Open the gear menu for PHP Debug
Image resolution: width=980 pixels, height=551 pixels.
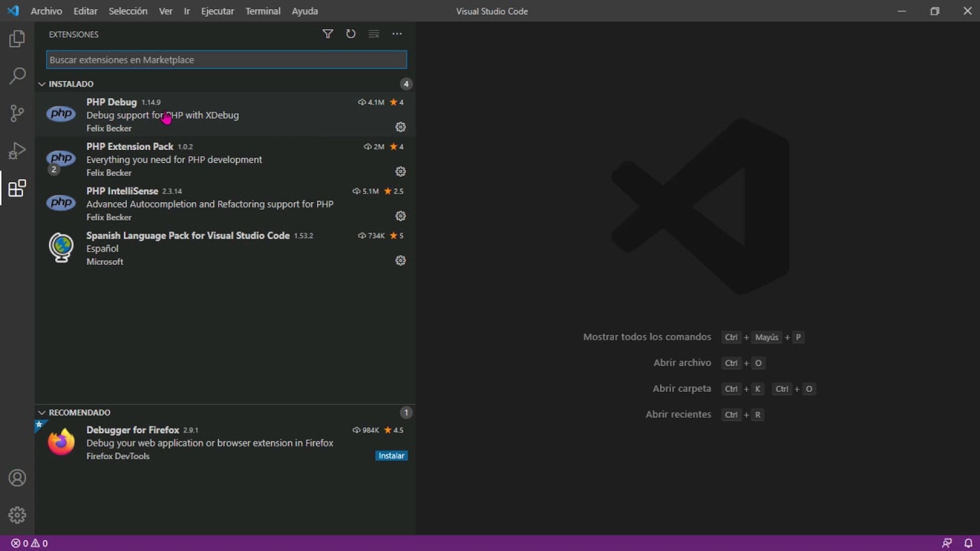(400, 127)
